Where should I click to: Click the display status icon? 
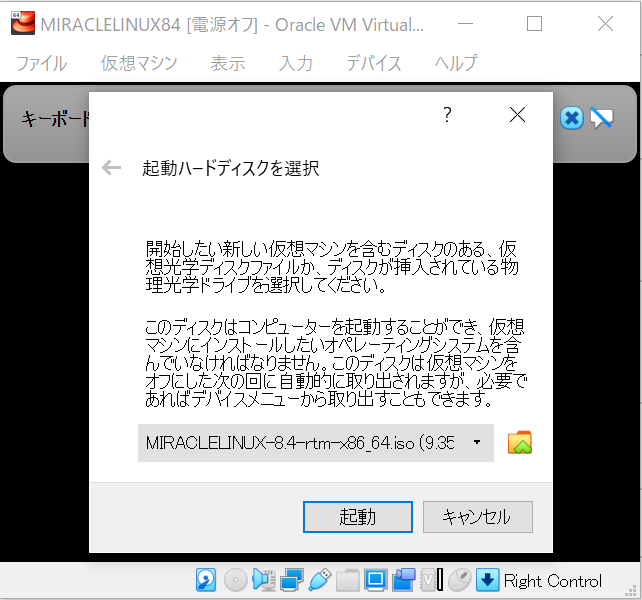click(x=375, y=580)
